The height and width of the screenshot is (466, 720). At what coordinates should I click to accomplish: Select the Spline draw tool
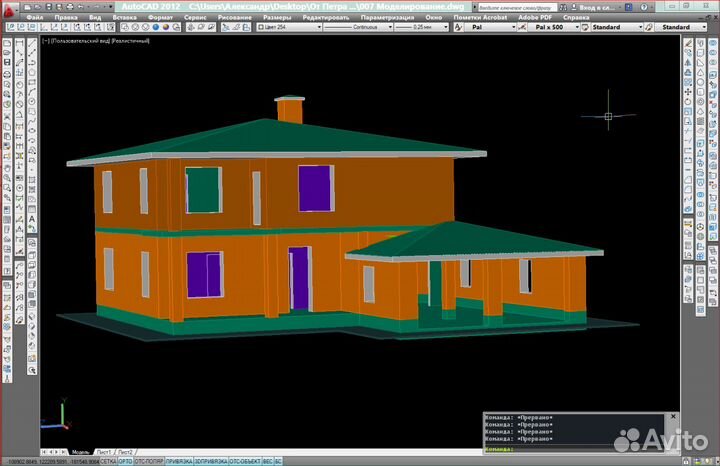tap(32, 122)
